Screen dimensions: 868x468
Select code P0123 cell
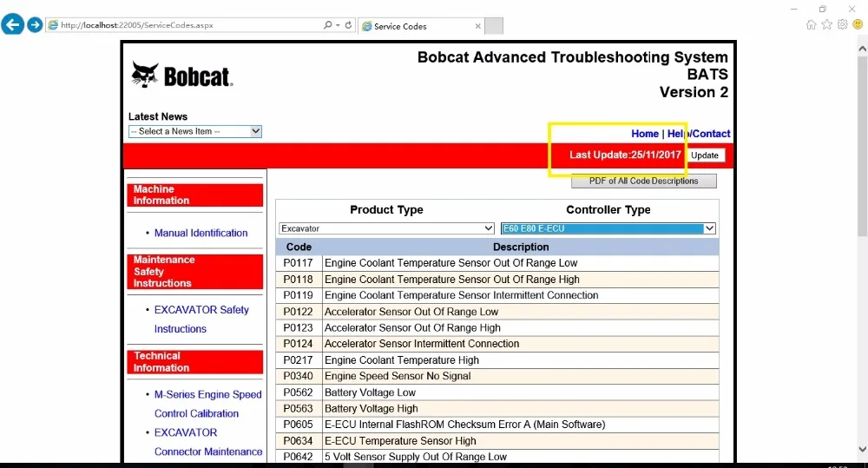pyautogui.click(x=299, y=328)
